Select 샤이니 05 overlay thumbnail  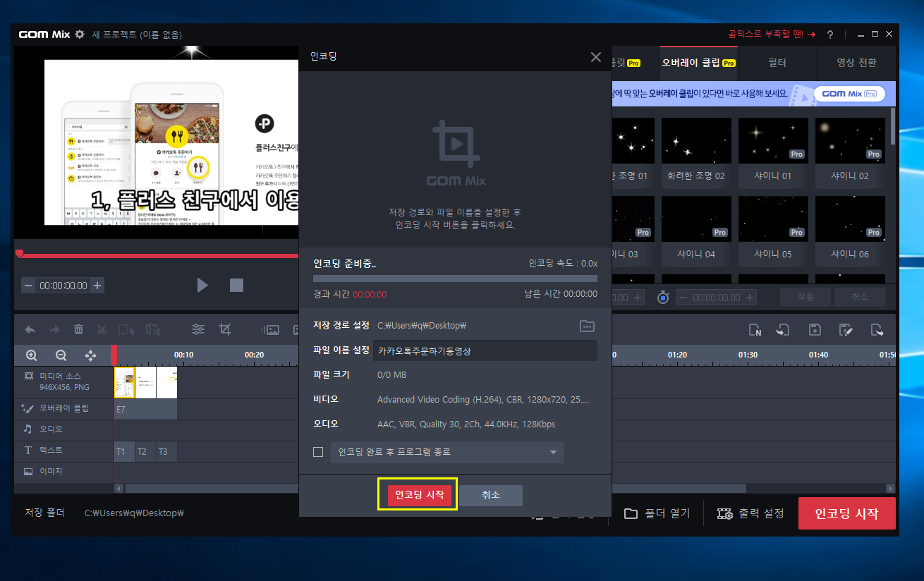(773, 219)
